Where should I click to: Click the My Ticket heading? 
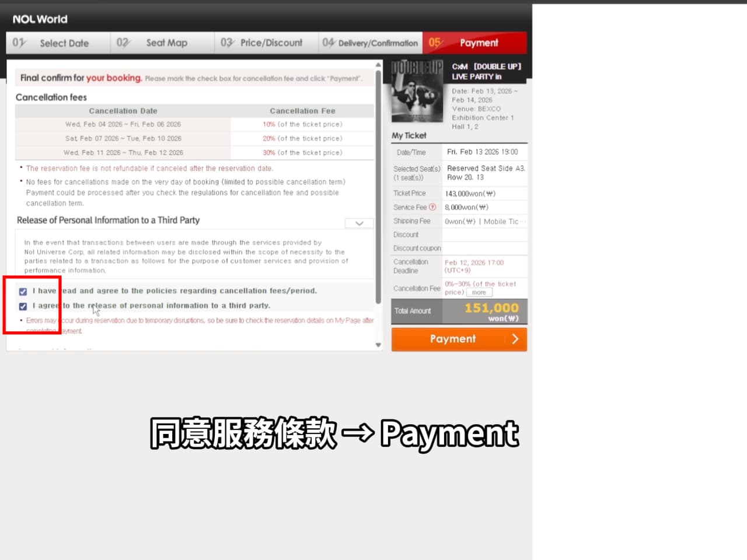409,135
